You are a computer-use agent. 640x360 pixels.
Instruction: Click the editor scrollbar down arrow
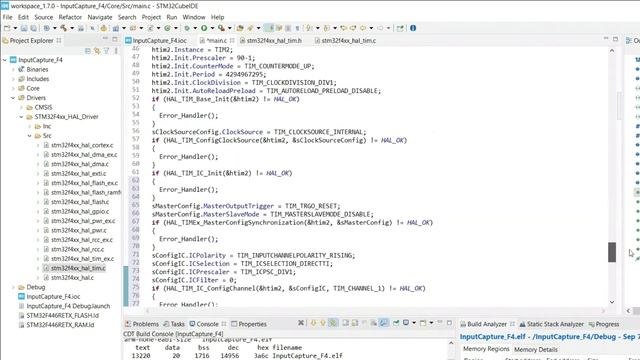tap(612, 302)
